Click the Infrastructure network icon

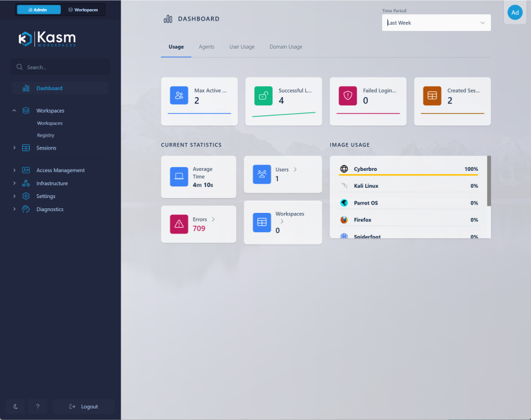[26, 183]
